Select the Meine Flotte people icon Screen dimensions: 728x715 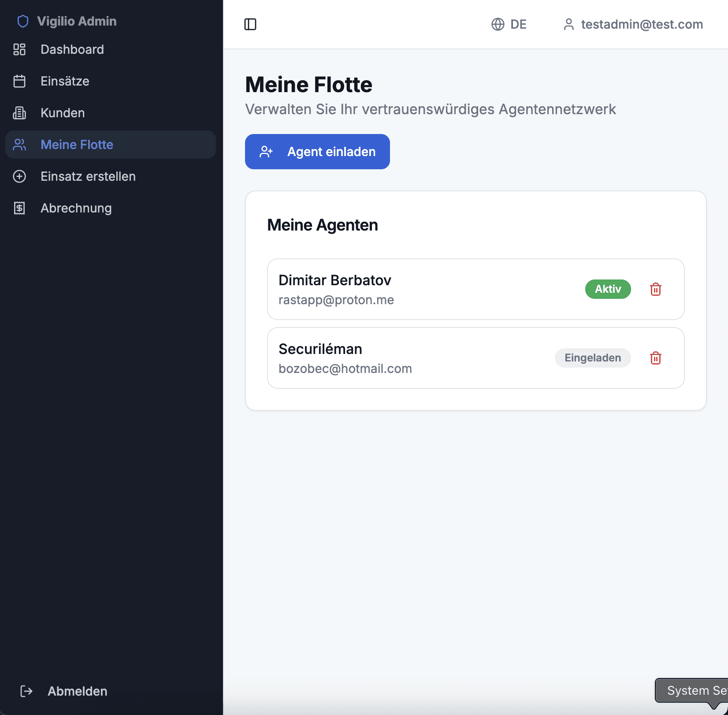[19, 145]
